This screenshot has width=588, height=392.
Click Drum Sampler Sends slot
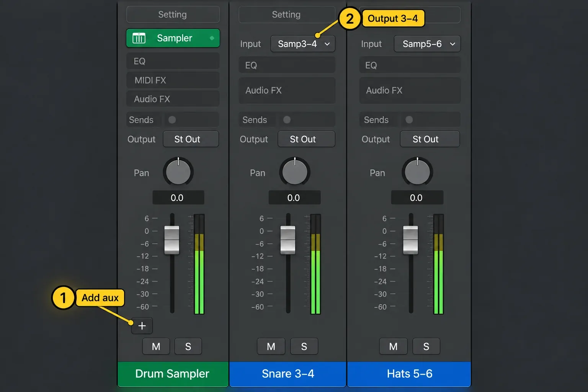(x=173, y=120)
